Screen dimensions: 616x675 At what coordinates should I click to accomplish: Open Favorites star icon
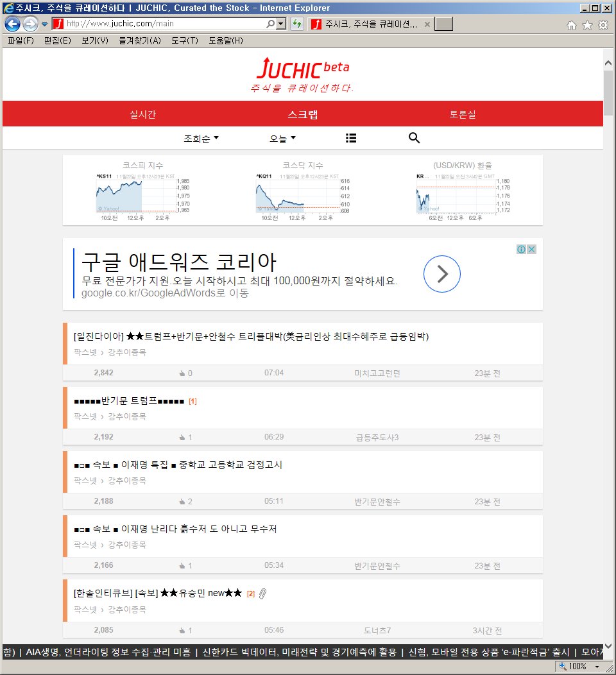[587, 26]
